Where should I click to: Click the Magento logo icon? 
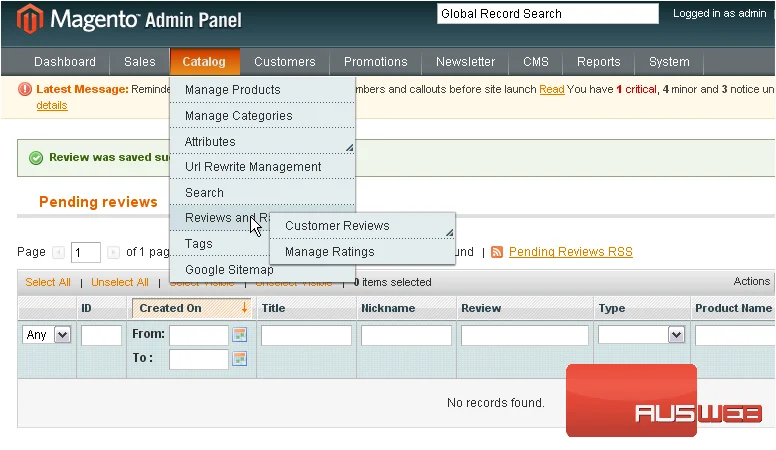click(29, 19)
